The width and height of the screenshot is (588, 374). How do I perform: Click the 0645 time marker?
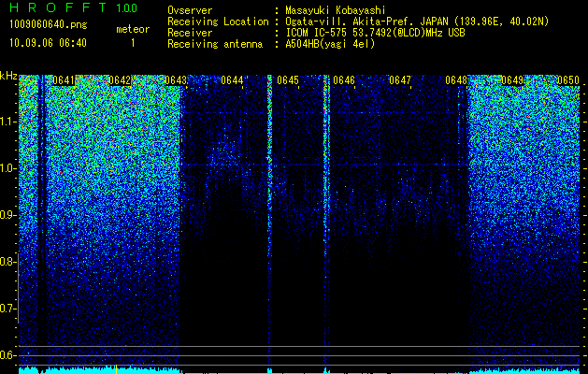288,80
